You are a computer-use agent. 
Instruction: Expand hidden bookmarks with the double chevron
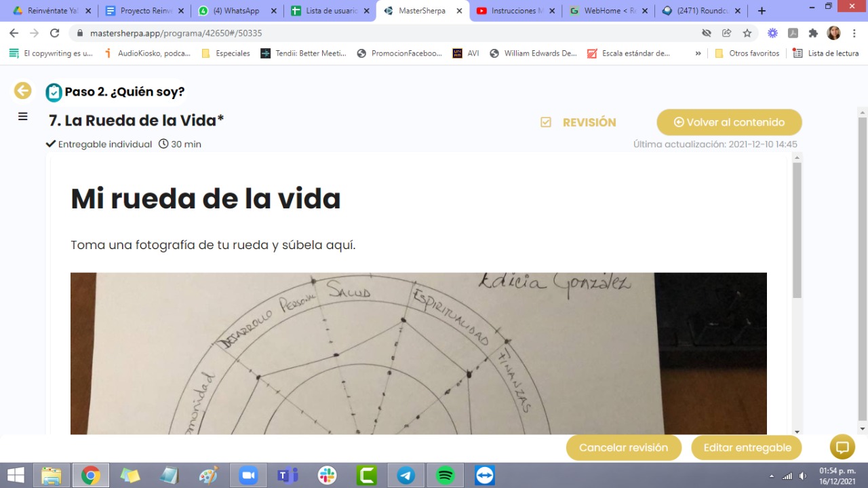[698, 53]
